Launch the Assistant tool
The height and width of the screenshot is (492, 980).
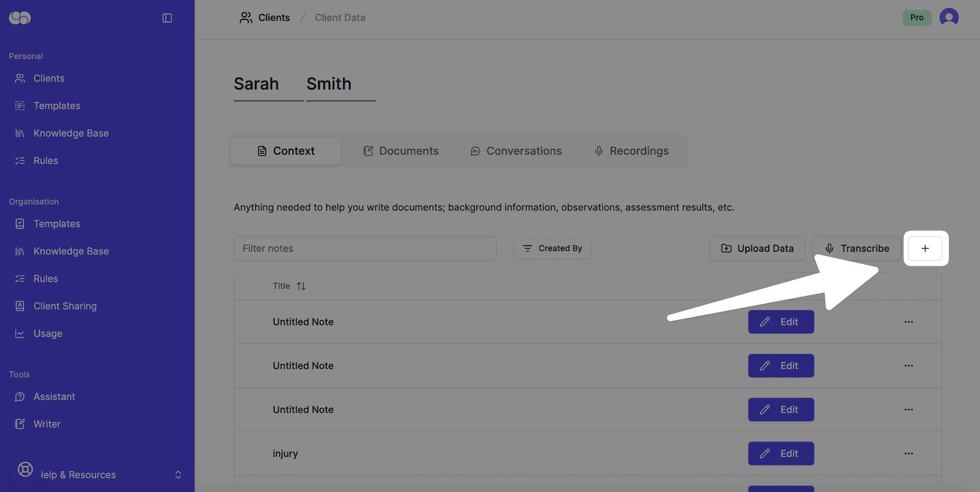tap(55, 396)
